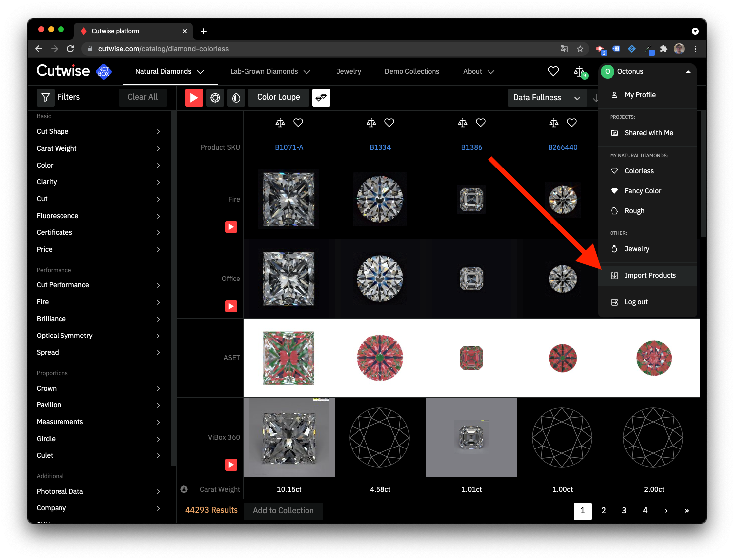Open the Extensions puzzle icon in Chrome

(x=664, y=49)
